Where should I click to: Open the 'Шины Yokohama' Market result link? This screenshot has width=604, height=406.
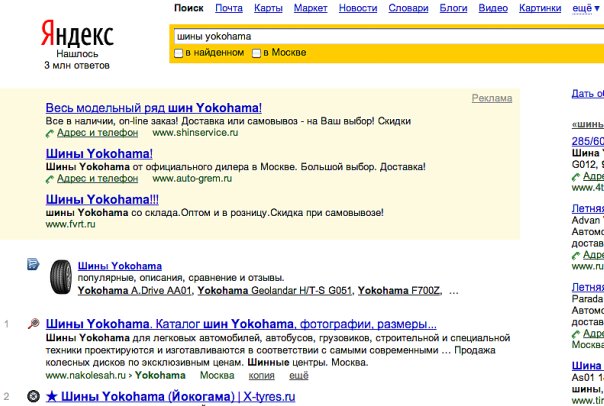120,266
